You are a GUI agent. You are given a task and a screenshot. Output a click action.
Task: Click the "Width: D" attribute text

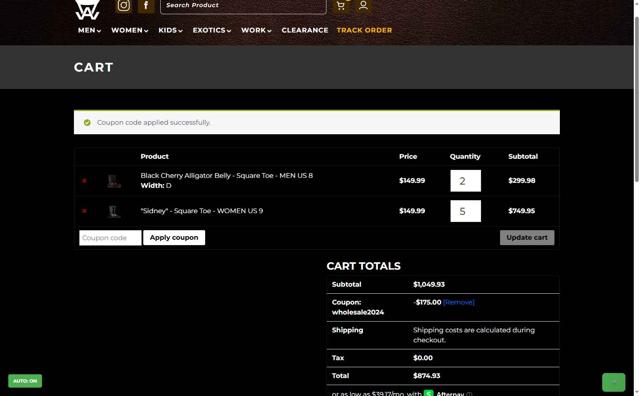pos(156,185)
